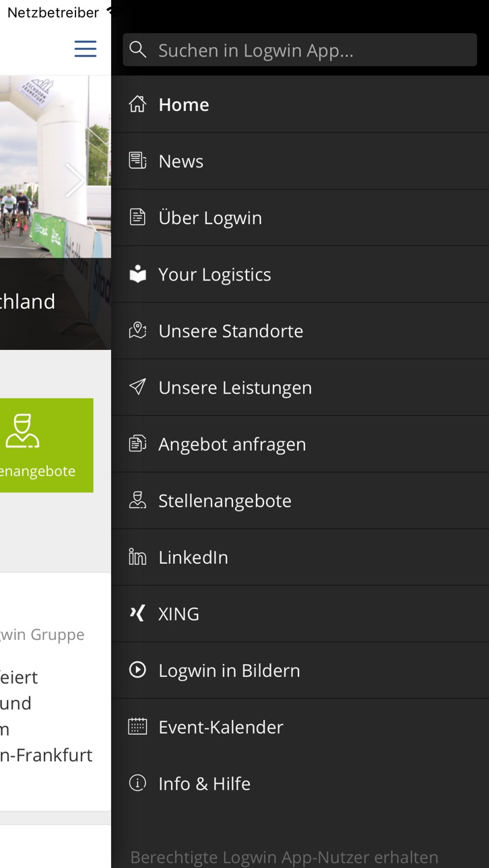This screenshot has height=868, width=489.
Task: Tap the Event-Kalender calendar icon
Action: [x=137, y=726]
